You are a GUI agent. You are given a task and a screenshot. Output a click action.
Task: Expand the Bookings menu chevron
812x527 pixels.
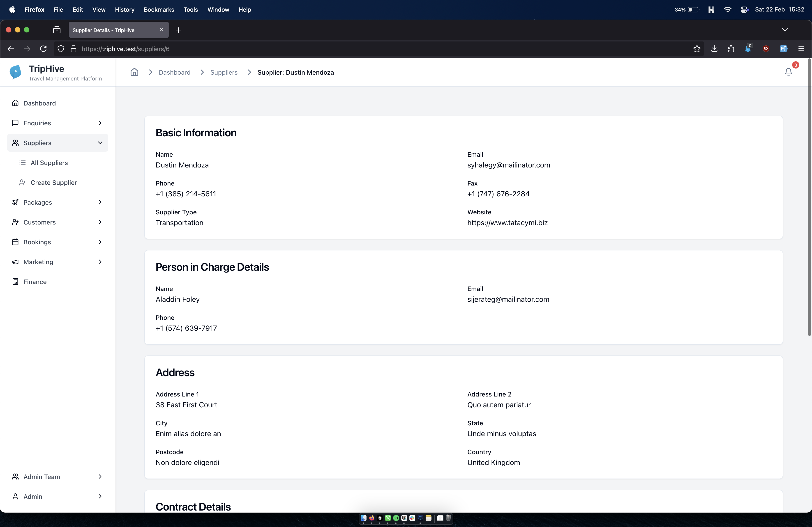(x=100, y=242)
